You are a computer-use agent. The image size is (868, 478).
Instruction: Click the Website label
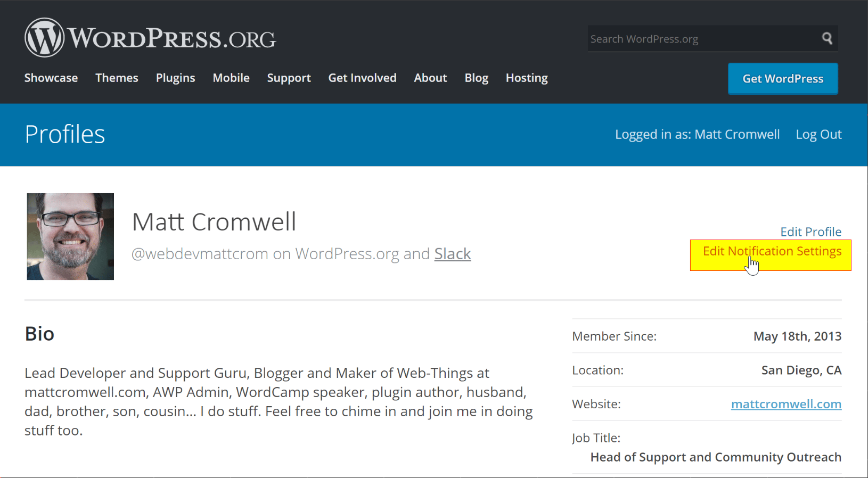[x=596, y=404]
